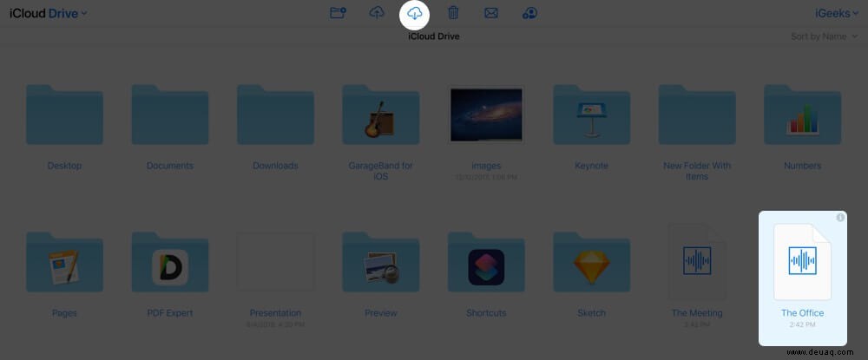Select the Numbers folder icon
Viewport: 868px width, 360px height.
[x=803, y=115]
